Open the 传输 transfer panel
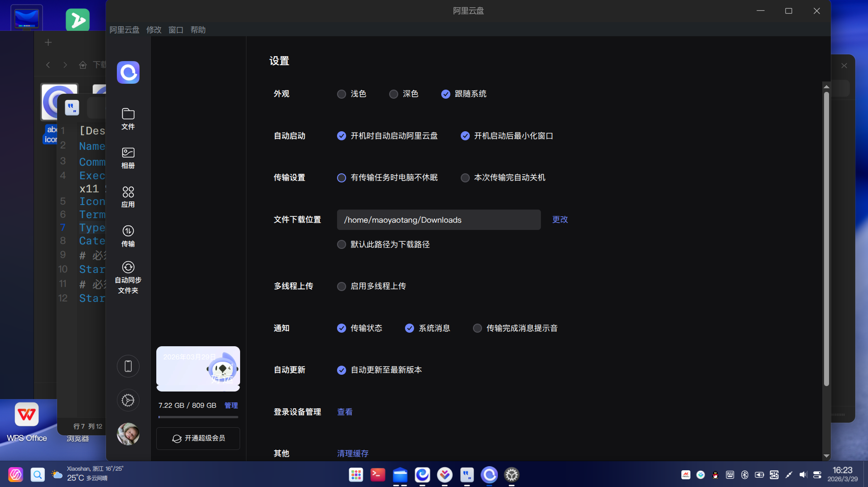868x487 pixels. point(128,235)
